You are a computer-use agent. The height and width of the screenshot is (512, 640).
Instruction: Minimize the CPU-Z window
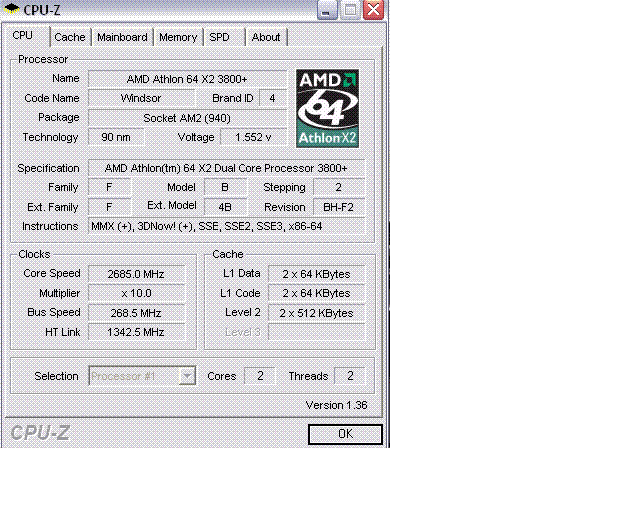click(x=327, y=10)
